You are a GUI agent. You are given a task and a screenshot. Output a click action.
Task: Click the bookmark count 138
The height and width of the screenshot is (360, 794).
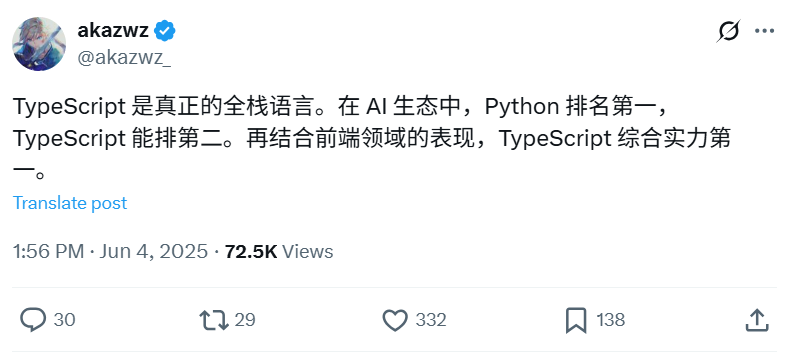[610, 320]
